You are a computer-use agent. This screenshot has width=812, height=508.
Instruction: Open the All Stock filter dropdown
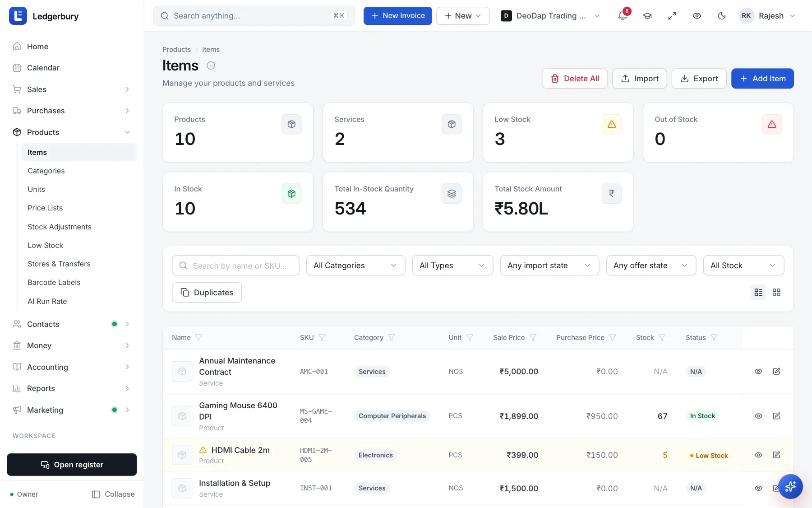(743, 266)
